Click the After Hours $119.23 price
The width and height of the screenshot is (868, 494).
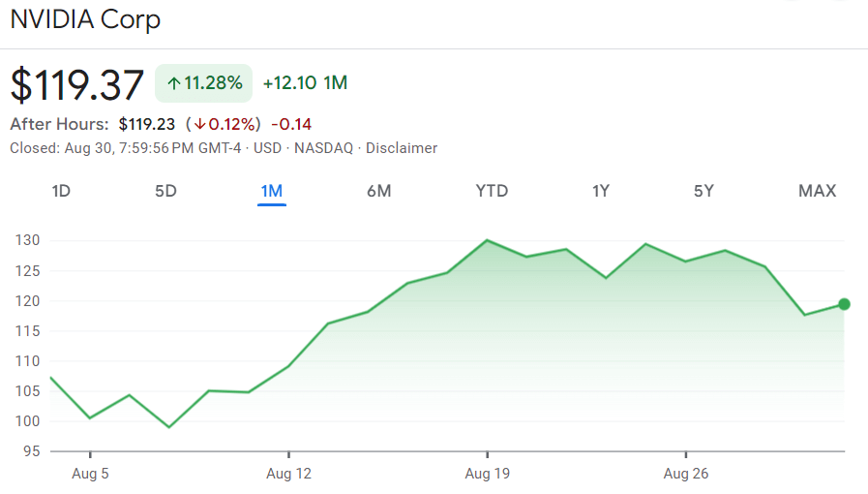tap(147, 124)
